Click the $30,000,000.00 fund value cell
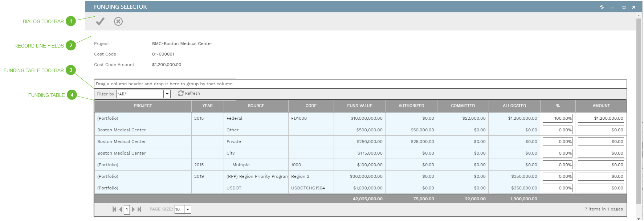This screenshot has height=221, width=644. point(360,176)
